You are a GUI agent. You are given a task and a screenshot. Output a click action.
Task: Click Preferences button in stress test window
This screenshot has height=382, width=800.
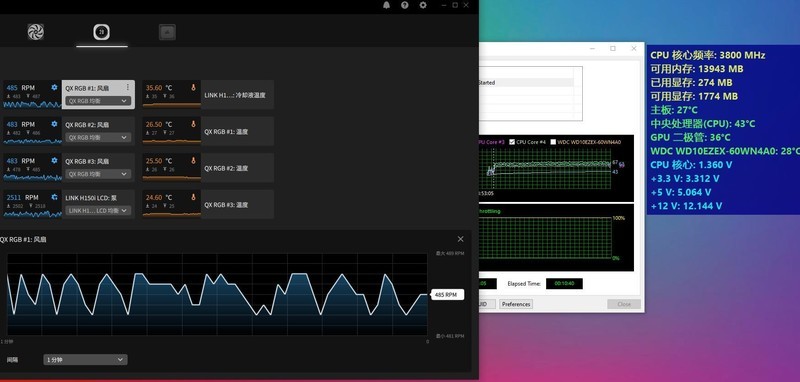click(516, 304)
